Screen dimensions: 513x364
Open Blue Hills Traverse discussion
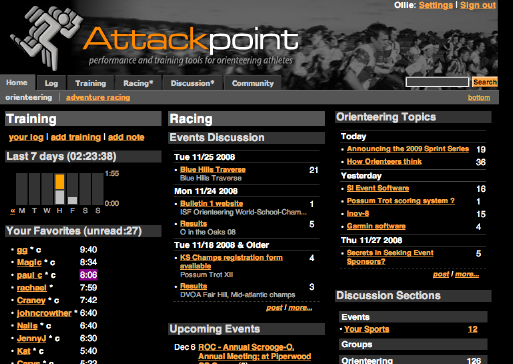(213, 170)
